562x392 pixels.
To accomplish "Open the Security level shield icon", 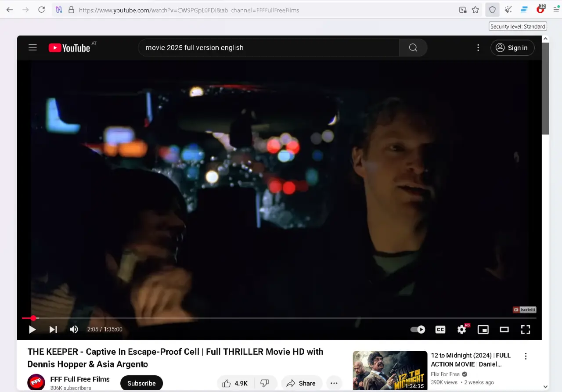I will point(493,10).
